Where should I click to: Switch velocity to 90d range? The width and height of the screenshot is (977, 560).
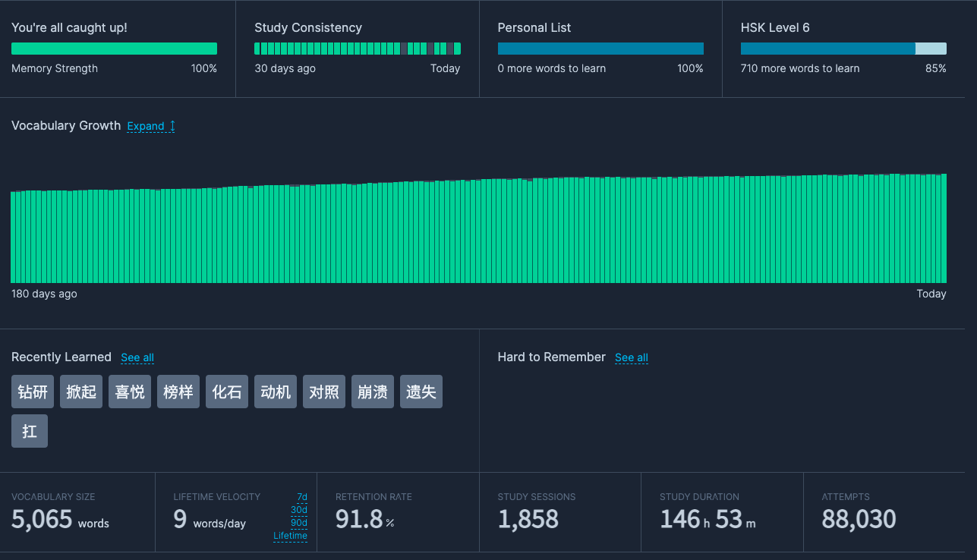pyautogui.click(x=298, y=523)
